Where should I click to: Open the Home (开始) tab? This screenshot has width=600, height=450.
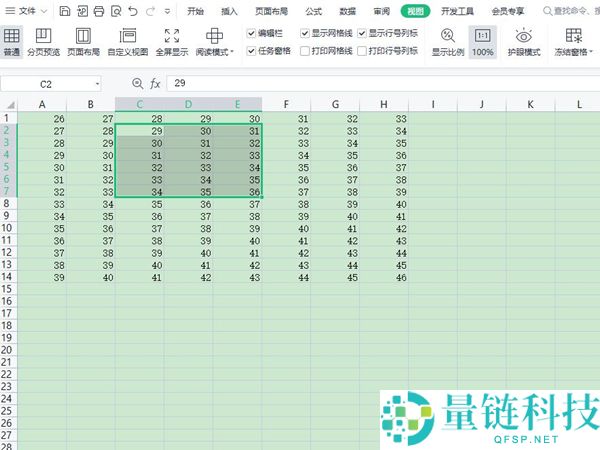click(x=195, y=11)
